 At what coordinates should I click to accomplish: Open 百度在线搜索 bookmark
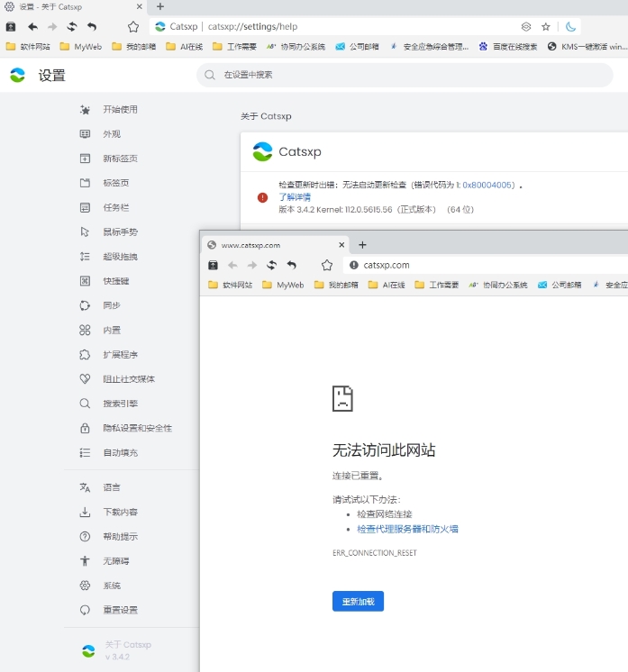(508, 47)
